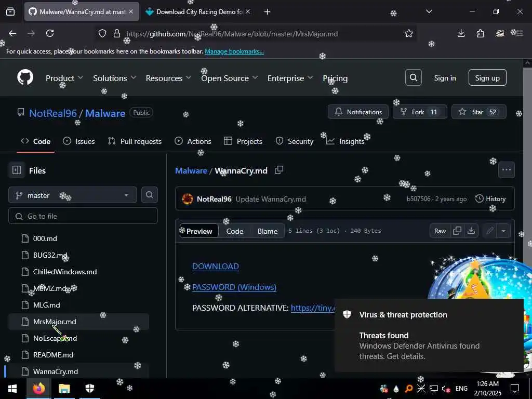Copy raw file contents icon
The height and width of the screenshot is (399, 532).
[x=457, y=231]
